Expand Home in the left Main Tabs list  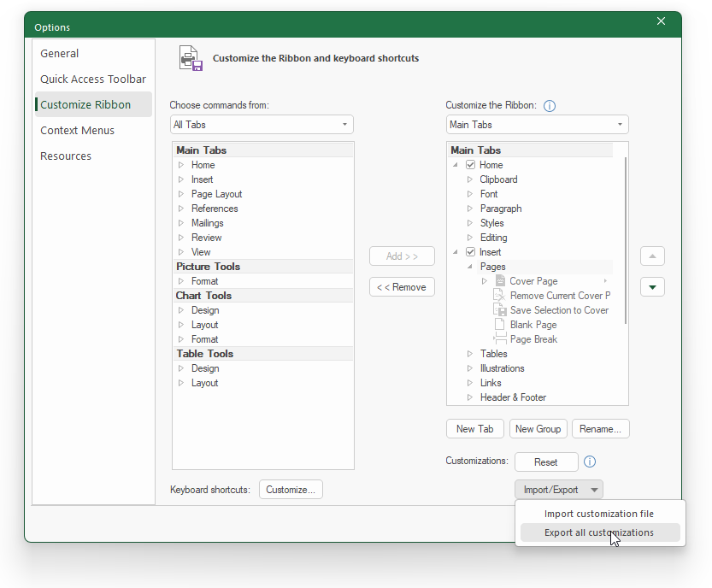(180, 165)
